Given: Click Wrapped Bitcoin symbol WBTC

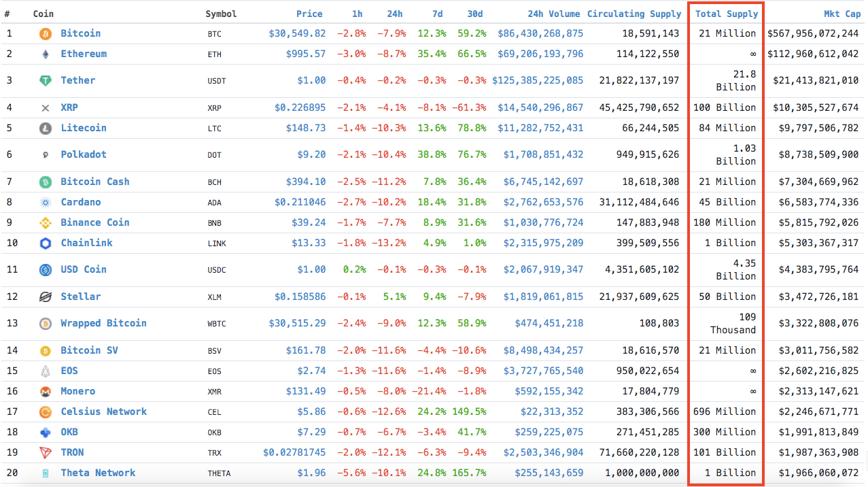Looking at the screenshot, I should pos(217,324).
